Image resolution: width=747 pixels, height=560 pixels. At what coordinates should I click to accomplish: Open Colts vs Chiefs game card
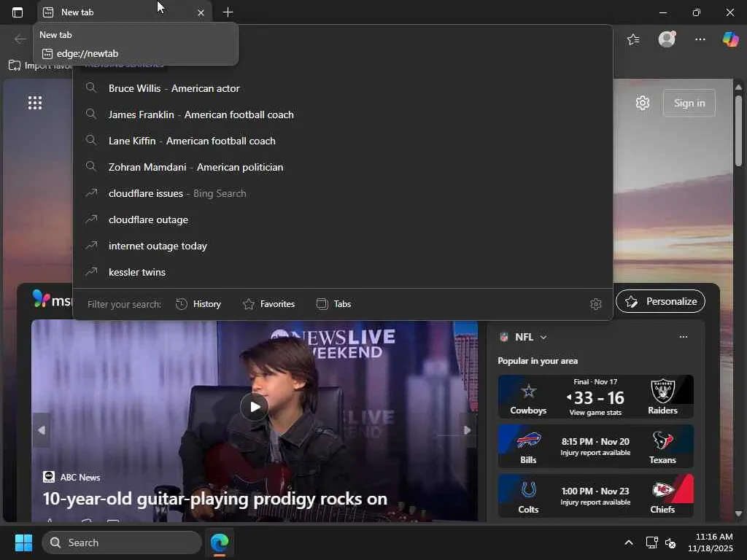[x=595, y=496]
